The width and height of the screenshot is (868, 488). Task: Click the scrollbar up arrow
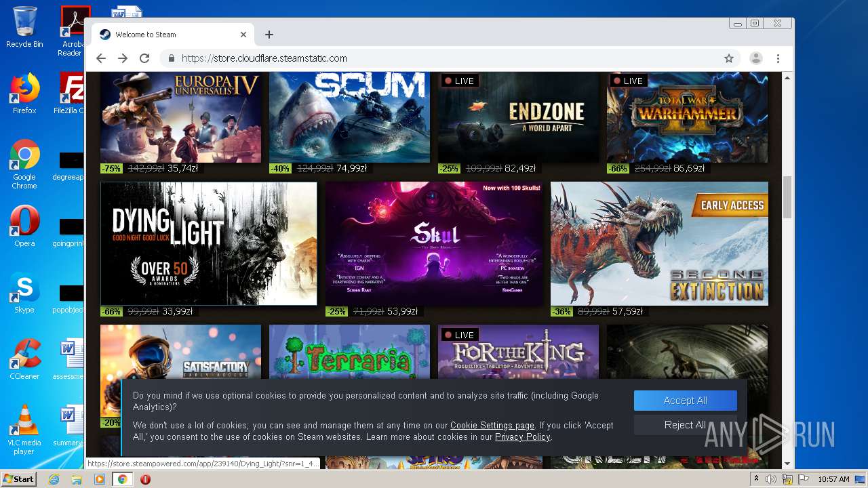[x=787, y=78]
